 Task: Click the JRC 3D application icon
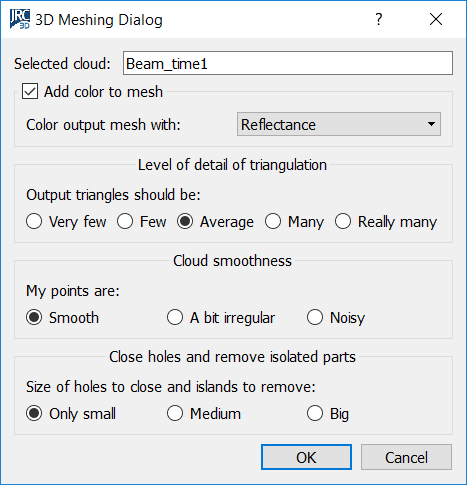[x=20, y=19]
